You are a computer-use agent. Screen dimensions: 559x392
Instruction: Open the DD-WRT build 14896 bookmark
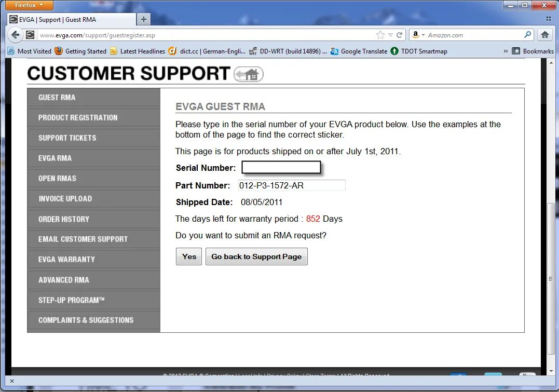coord(288,51)
